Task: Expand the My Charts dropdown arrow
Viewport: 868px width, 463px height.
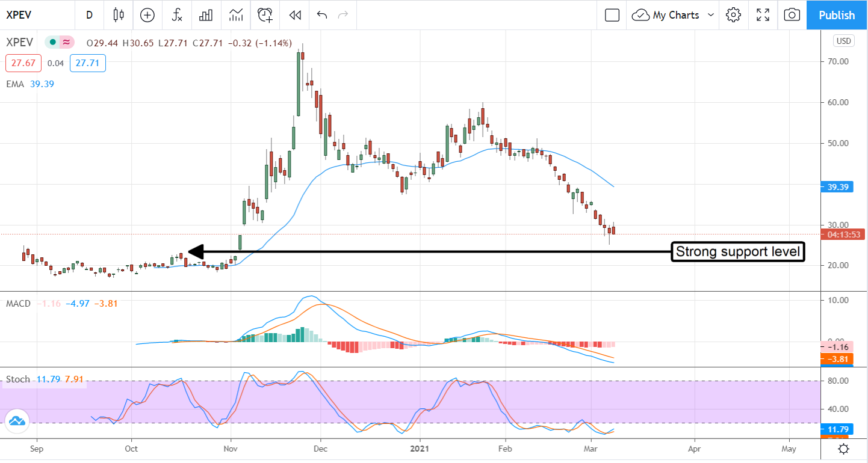Action: [711, 15]
